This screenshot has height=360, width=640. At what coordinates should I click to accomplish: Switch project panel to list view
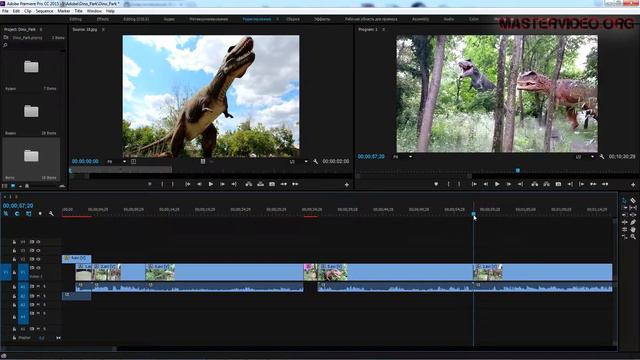5,186
